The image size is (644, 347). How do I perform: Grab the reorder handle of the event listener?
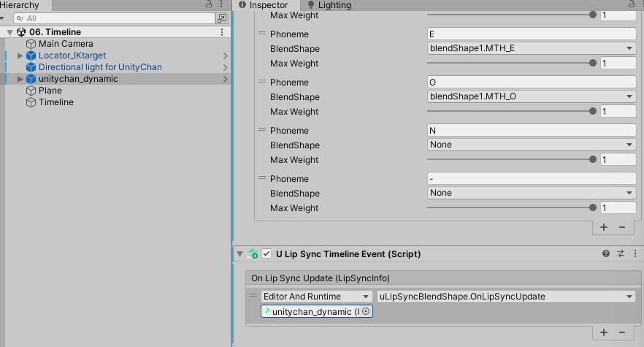(x=253, y=295)
